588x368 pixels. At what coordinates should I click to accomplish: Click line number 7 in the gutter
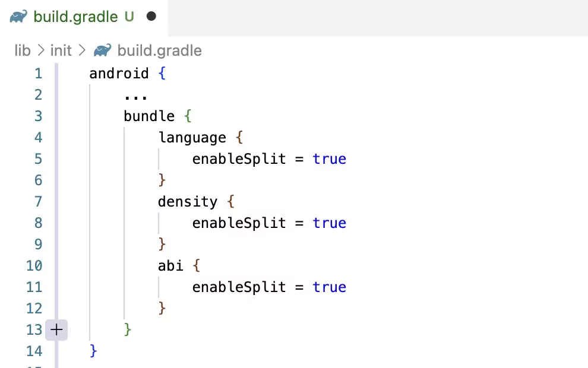pyautogui.click(x=38, y=202)
